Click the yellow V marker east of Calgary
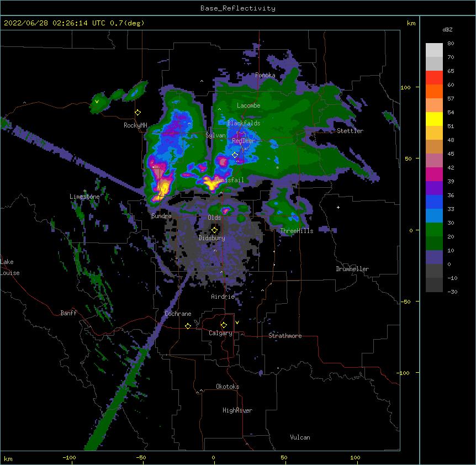 237,323
